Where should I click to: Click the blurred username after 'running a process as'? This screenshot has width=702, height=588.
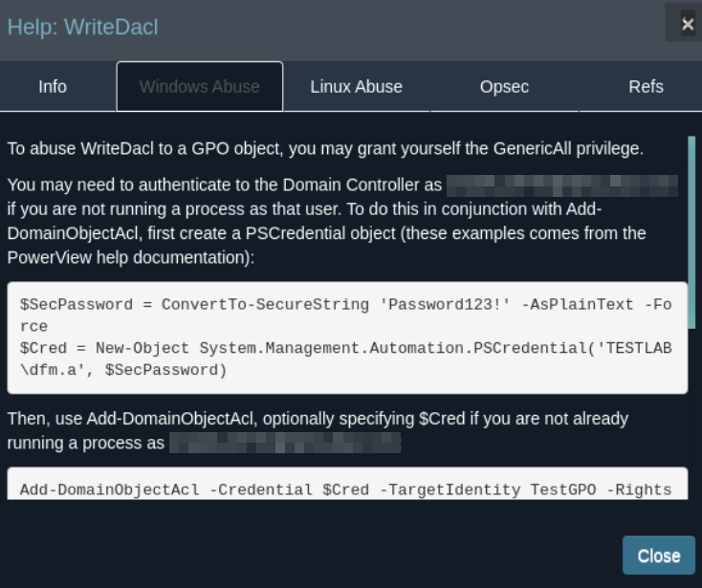click(285, 443)
